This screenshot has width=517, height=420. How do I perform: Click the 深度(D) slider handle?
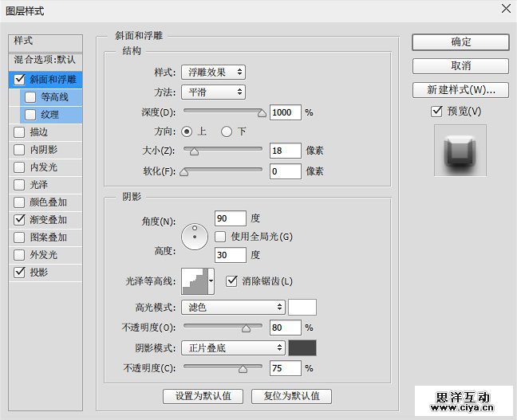[x=262, y=113]
